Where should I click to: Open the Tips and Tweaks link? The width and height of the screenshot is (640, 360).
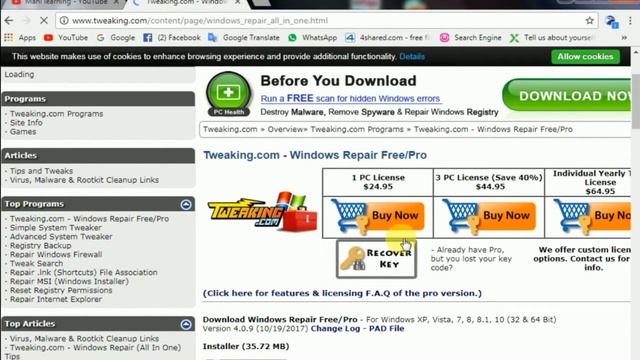[41, 171]
